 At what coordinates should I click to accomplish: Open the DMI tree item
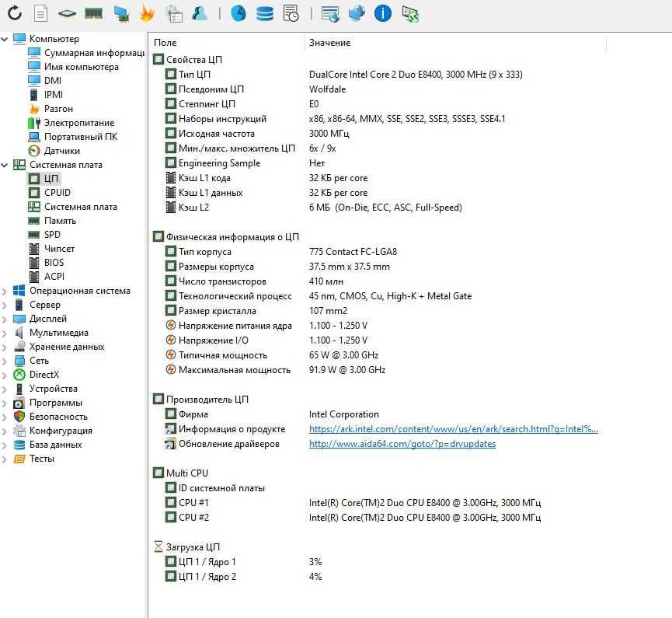click(x=53, y=81)
